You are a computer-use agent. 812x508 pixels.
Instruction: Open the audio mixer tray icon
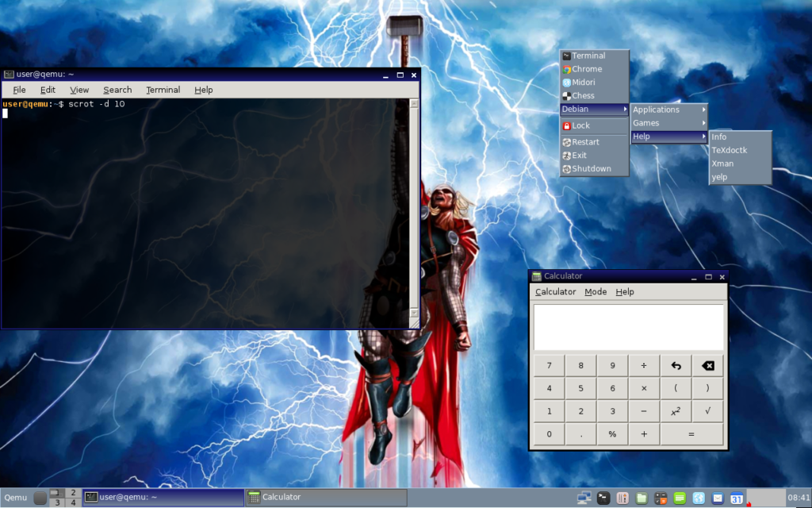tap(622, 498)
